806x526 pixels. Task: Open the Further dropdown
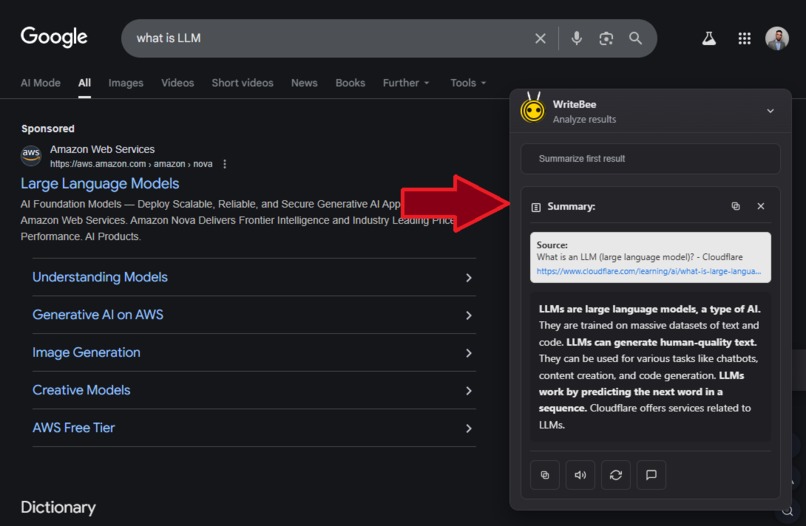[x=406, y=83]
